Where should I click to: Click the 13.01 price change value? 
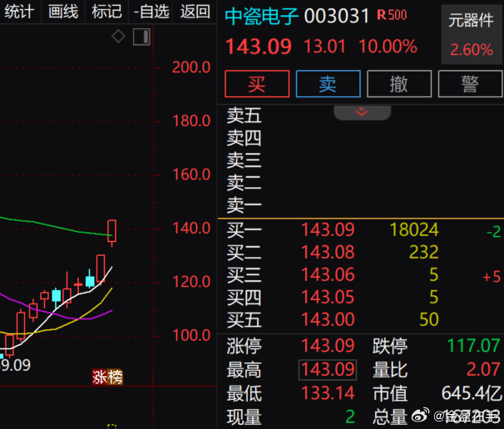click(324, 47)
